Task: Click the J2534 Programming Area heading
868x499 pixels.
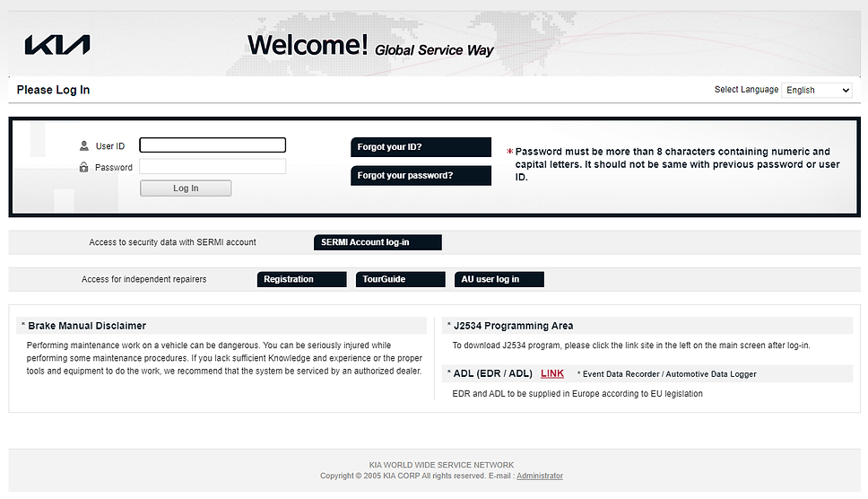Action: [x=513, y=326]
